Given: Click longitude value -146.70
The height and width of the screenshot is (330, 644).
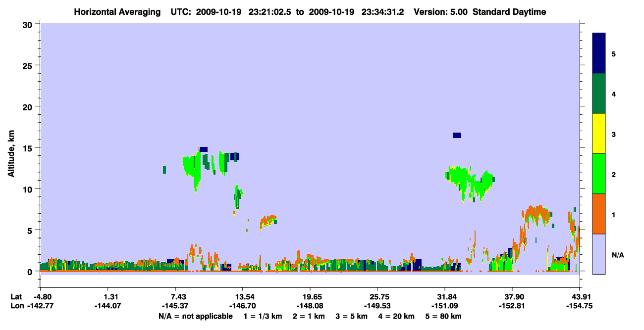Looking at the screenshot, I should (x=243, y=306).
